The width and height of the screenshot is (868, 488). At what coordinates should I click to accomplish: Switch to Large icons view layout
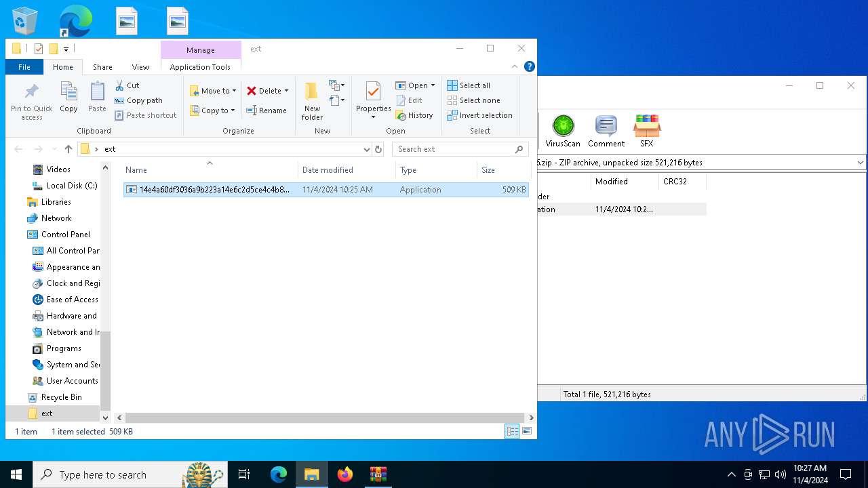[x=527, y=431]
